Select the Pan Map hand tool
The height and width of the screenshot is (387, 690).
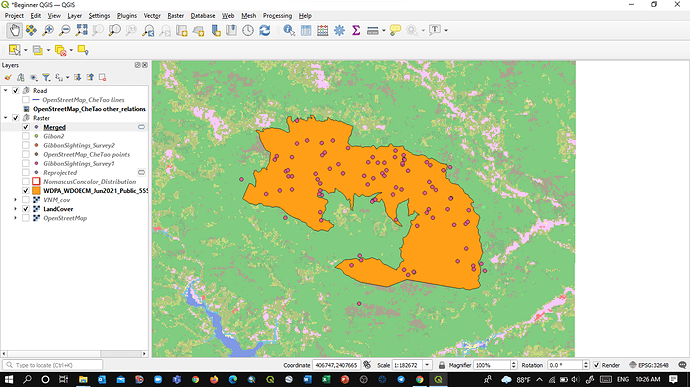[15, 30]
